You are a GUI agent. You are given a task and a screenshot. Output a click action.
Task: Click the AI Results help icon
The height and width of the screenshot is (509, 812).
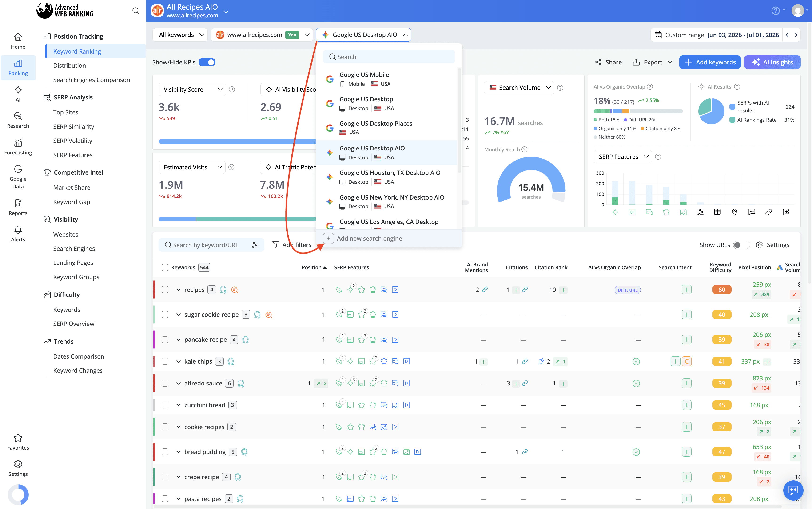(737, 86)
